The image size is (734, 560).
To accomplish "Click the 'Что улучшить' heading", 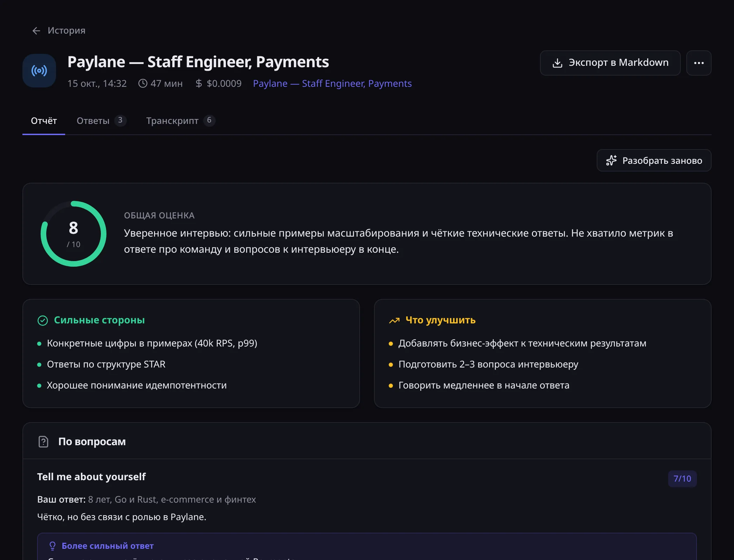I will pyautogui.click(x=441, y=320).
